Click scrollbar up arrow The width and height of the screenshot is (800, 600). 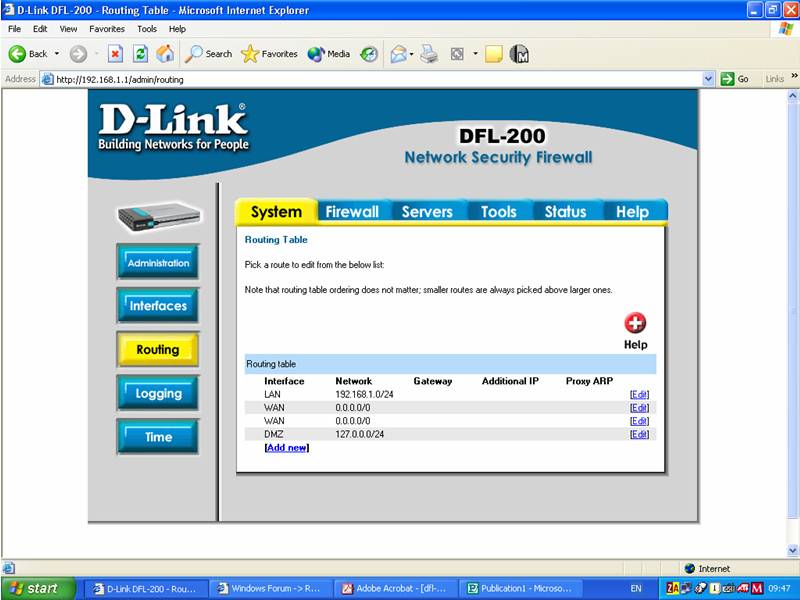click(793, 95)
